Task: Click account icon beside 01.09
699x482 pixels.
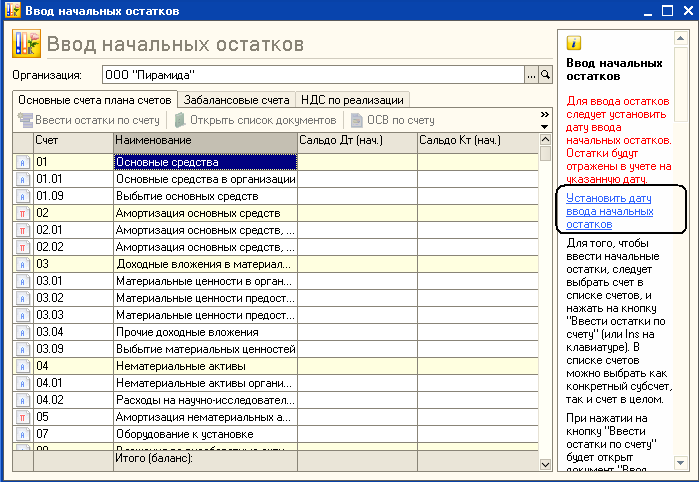Action: [x=22, y=196]
